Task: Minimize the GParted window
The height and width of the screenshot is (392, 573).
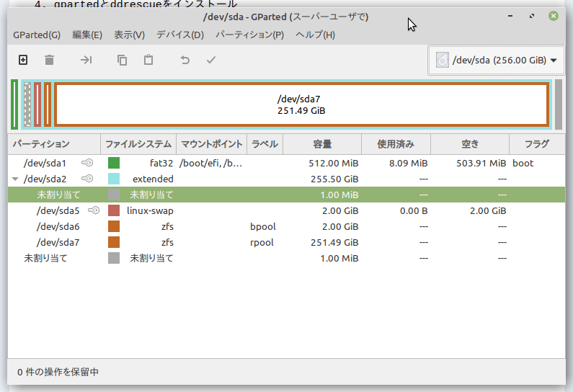Action: [510, 16]
